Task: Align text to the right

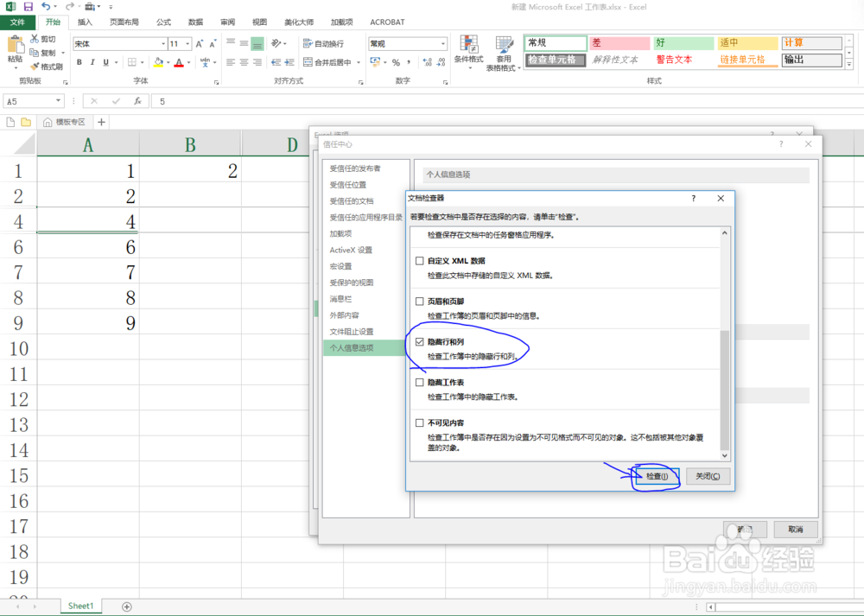Action: [257, 62]
